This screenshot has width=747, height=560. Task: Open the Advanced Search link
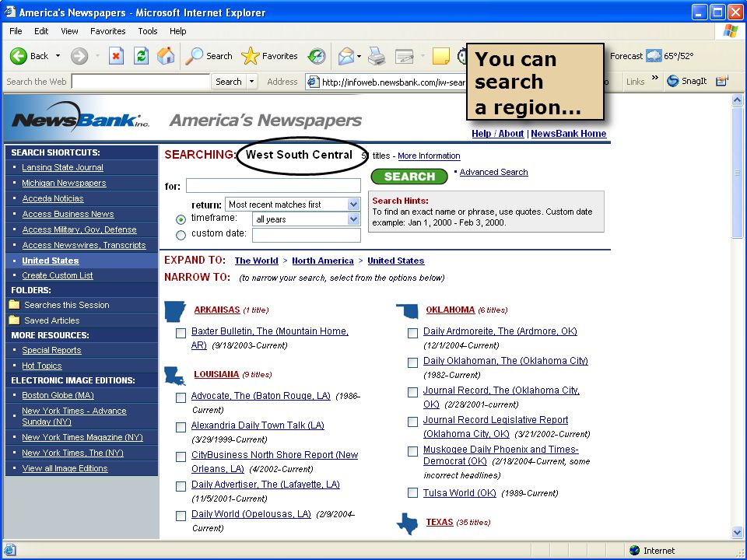(493, 172)
